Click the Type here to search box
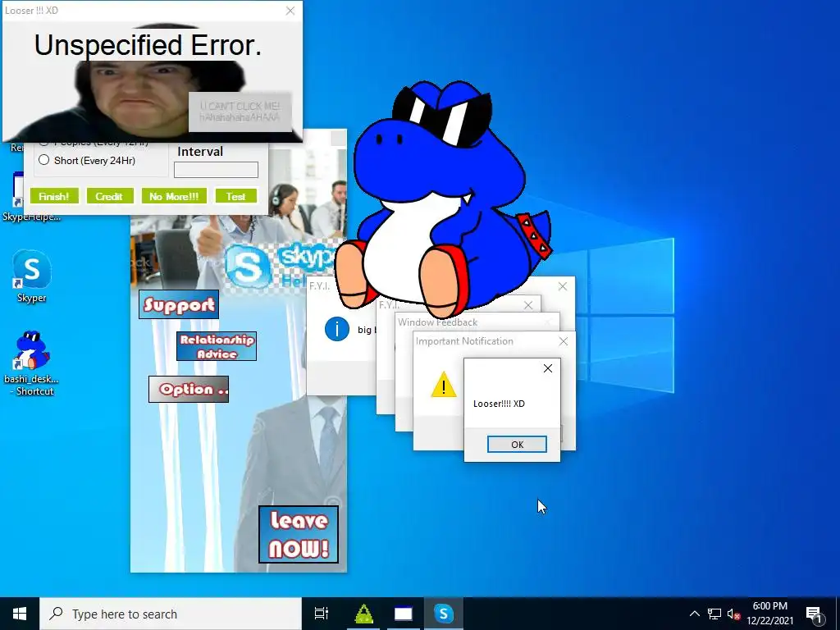The width and height of the screenshot is (840, 630). pyautogui.click(x=171, y=614)
